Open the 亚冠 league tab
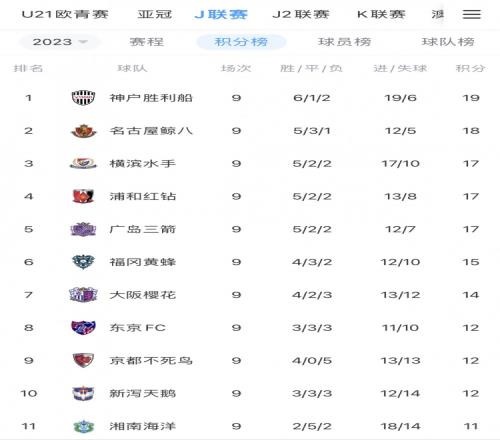The height and width of the screenshot is (440, 500). click(155, 14)
